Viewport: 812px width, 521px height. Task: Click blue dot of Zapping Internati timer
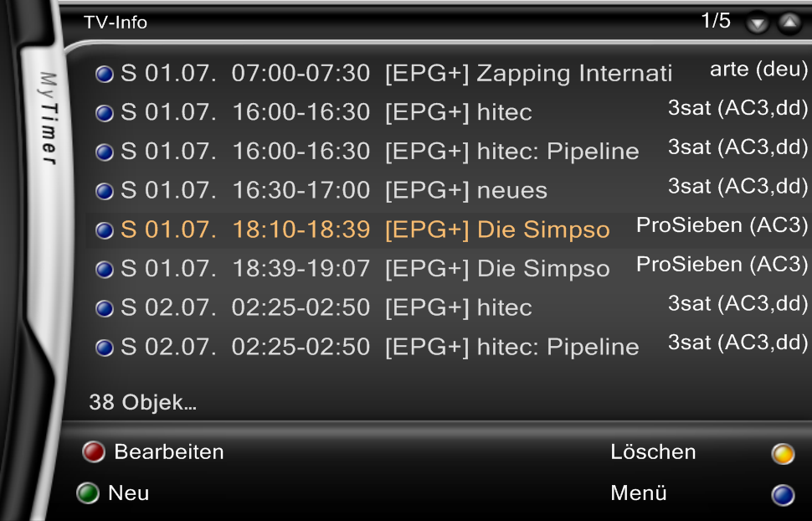[x=104, y=75]
